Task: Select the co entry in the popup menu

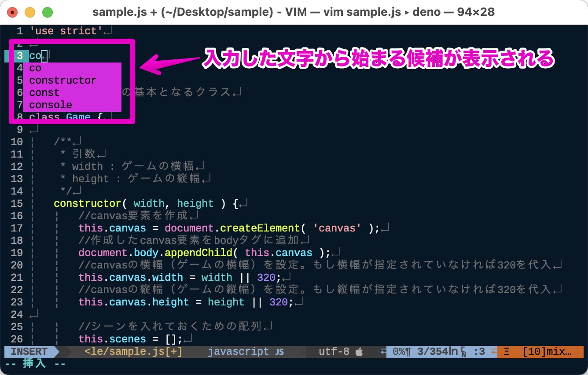Action: click(x=35, y=67)
